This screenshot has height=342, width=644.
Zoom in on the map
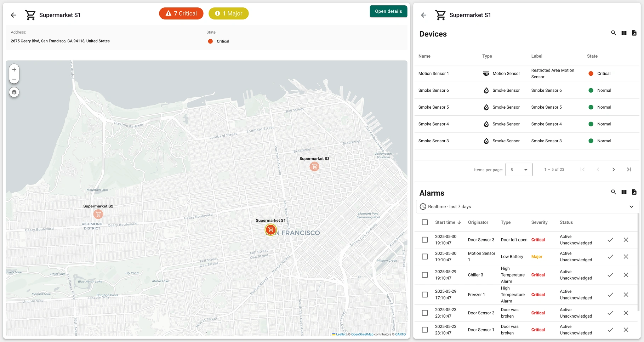tap(14, 69)
